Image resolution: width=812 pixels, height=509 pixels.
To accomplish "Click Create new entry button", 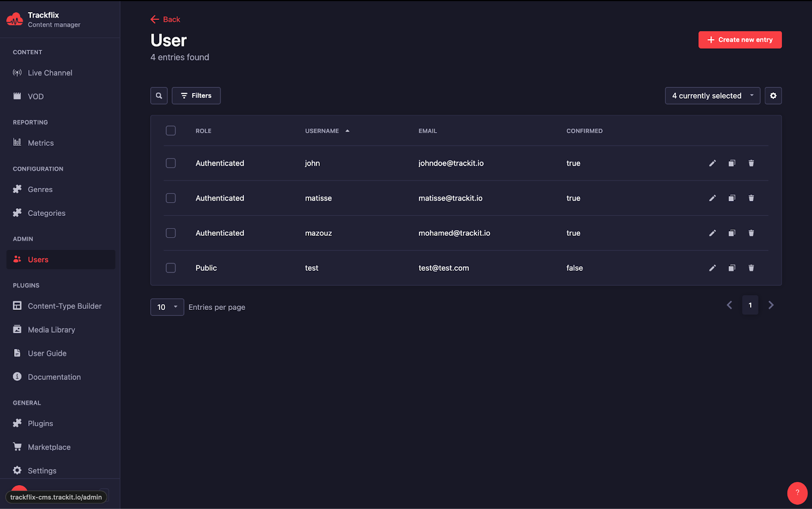I will (740, 40).
